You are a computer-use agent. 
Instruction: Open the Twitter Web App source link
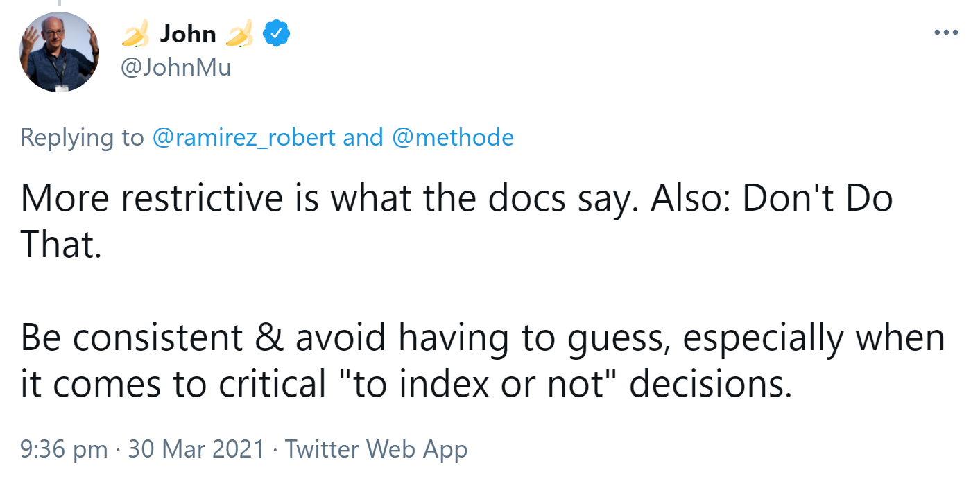point(376,449)
